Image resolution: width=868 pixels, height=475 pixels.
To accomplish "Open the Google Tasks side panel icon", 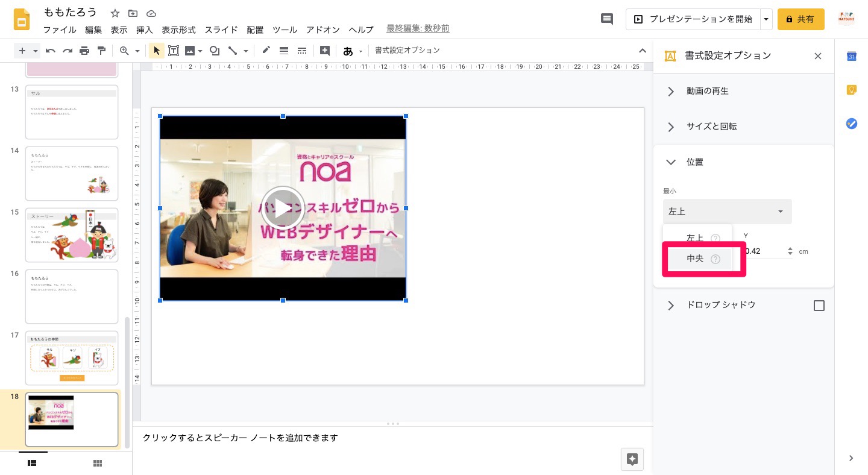I will (852, 124).
